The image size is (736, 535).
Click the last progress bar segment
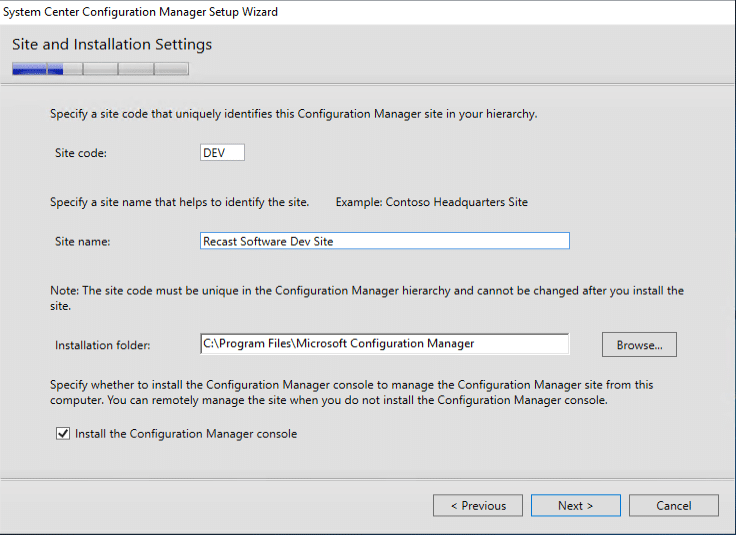(x=171, y=69)
